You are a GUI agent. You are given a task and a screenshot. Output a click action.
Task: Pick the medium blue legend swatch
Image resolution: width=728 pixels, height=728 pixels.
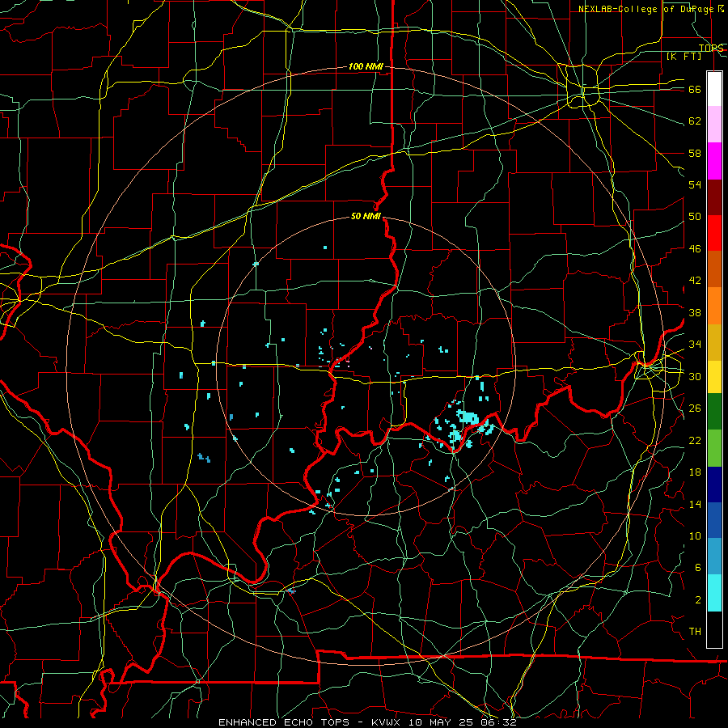click(714, 521)
